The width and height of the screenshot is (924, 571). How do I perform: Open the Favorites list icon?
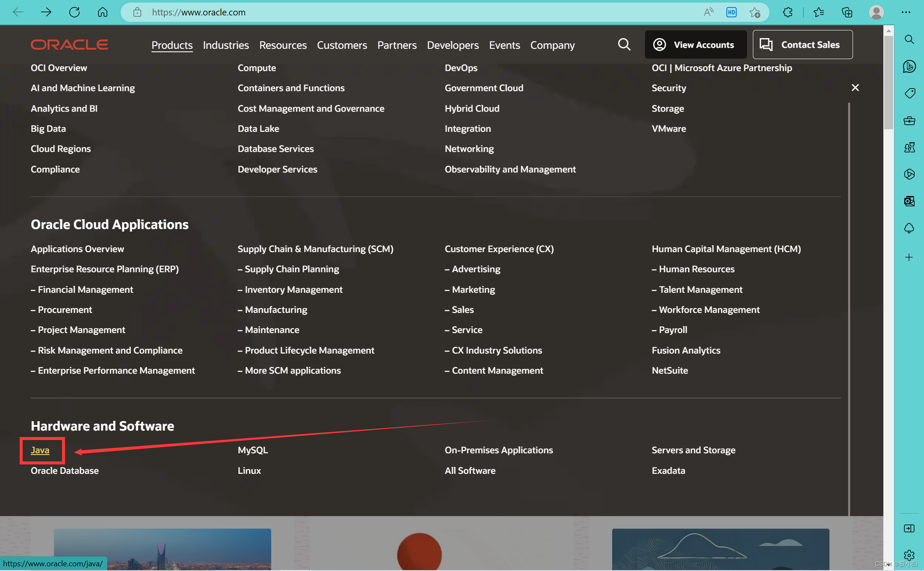coord(819,12)
